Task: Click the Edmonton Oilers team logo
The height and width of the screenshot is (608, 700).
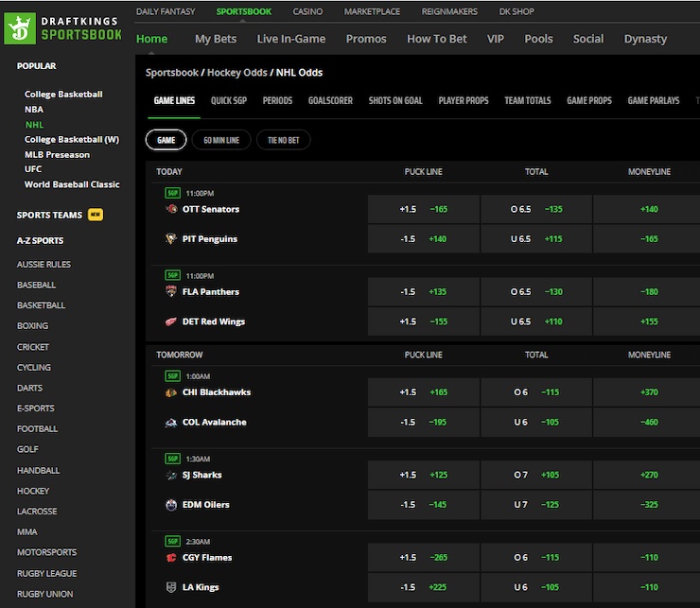Action: click(171, 505)
